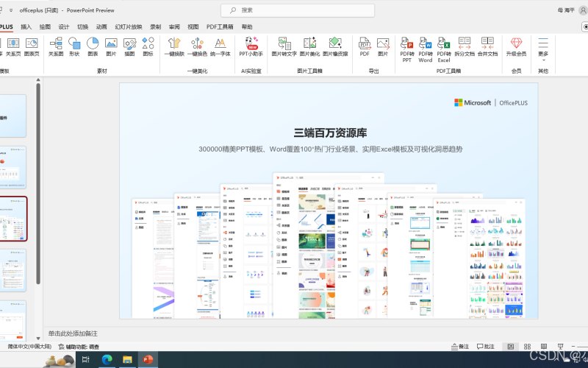Open Task View on the taskbar
This screenshot has width=588, height=368.
tap(85, 359)
